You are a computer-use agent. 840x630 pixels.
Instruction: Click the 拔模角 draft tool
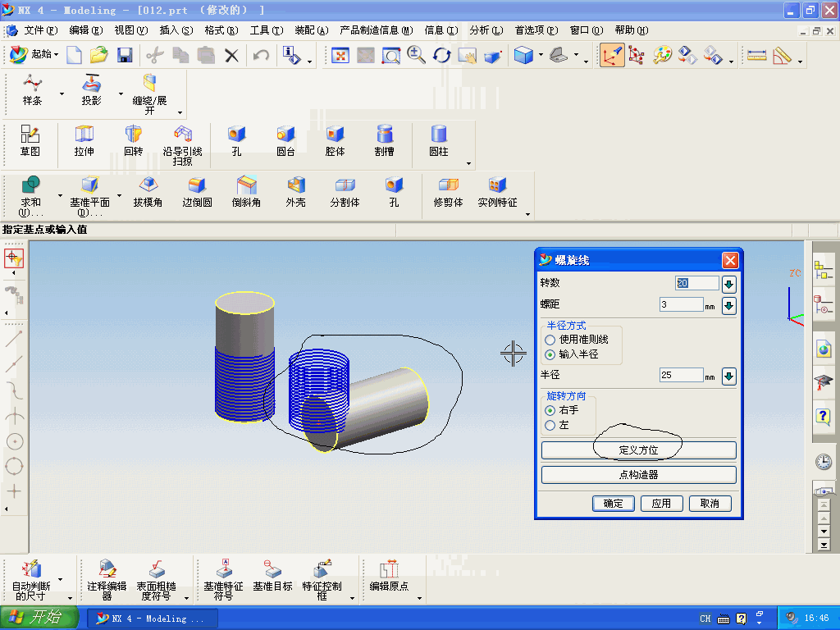148,191
